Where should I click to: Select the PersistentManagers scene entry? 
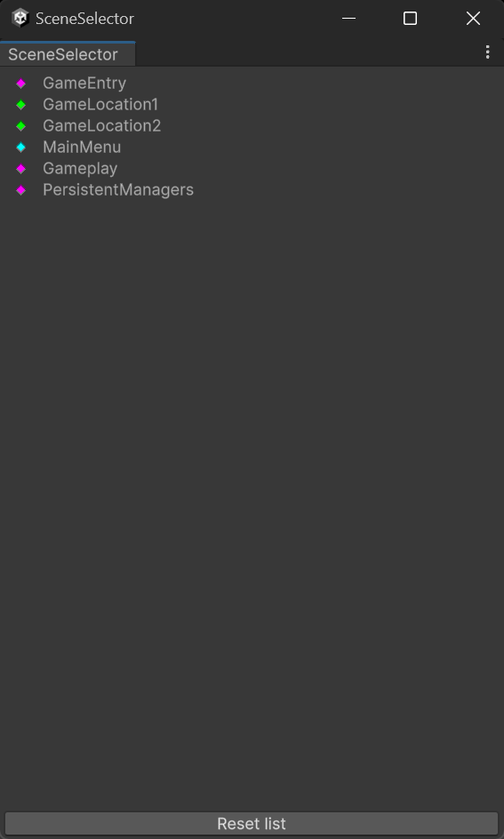(118, 190)
